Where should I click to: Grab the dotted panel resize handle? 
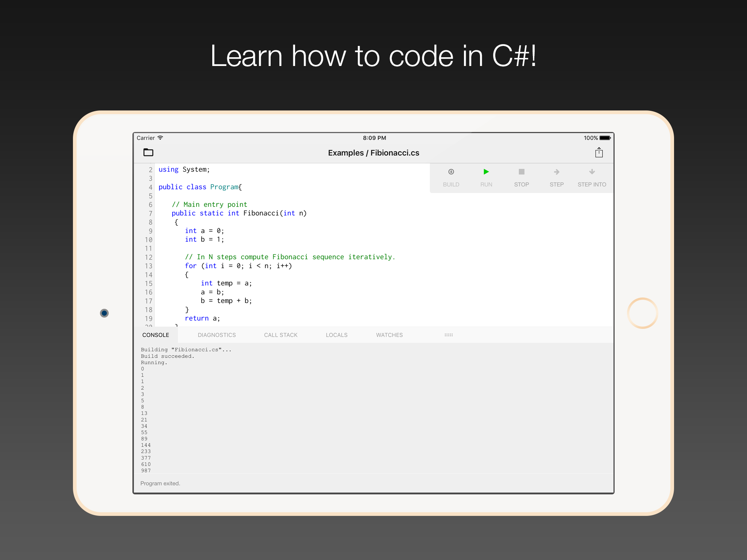448,335
